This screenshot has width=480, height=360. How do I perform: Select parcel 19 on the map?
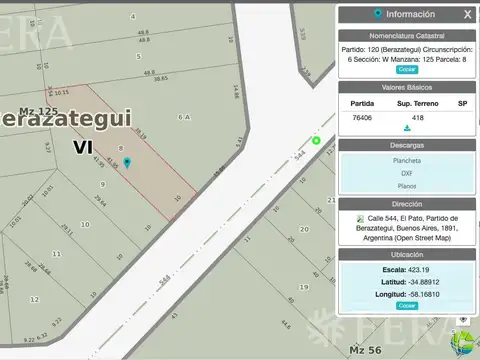[304, 287]
